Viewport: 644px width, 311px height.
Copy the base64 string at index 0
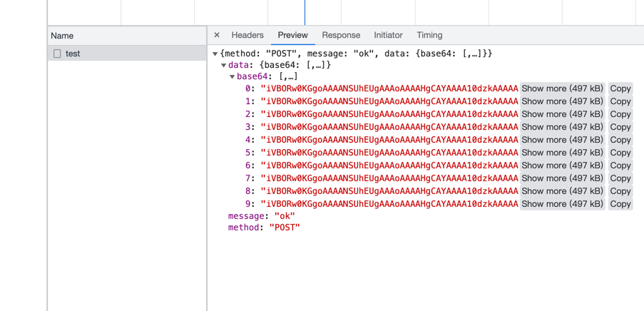tap(620, 88)
